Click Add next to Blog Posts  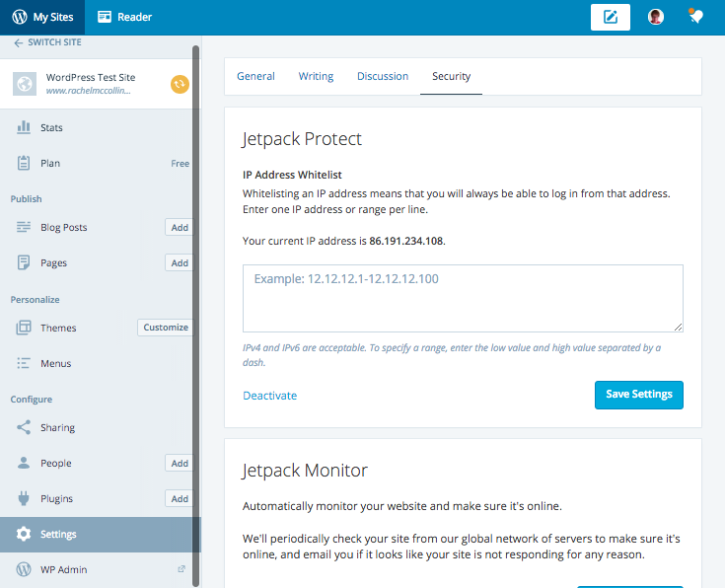(x=180, y=227)
